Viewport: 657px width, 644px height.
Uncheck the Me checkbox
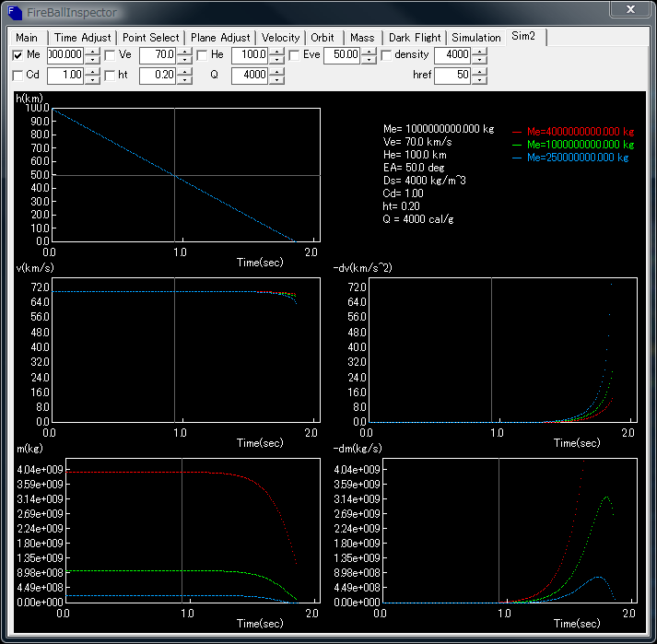18,55
